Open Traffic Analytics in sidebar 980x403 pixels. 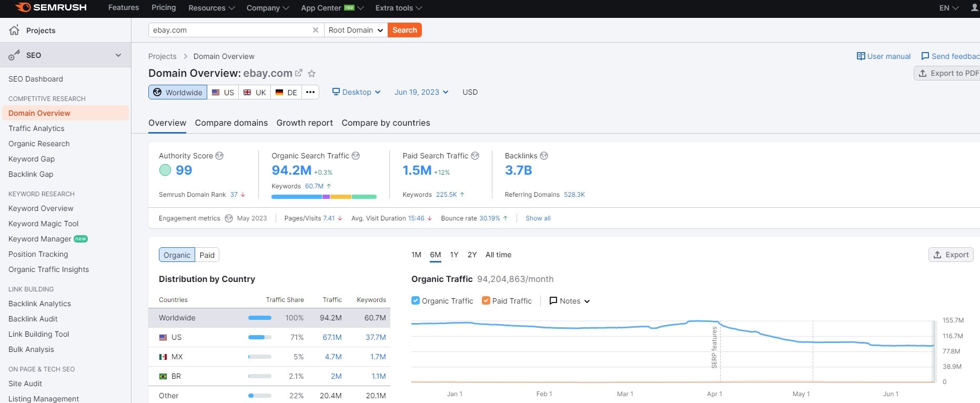[36, 128]
